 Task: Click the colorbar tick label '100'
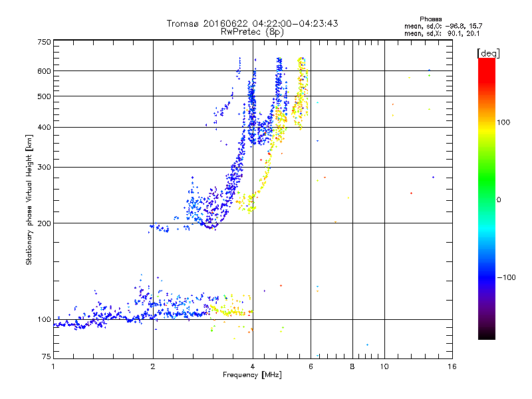pyautogui.click(x=503, y=122)
